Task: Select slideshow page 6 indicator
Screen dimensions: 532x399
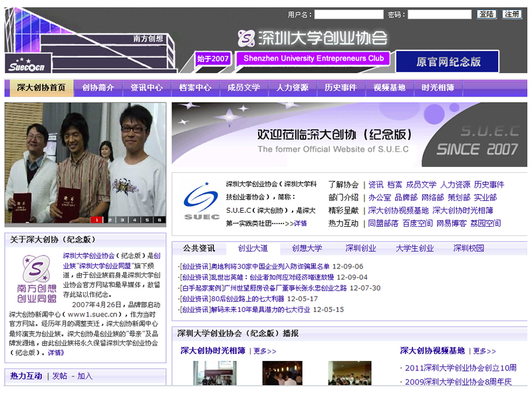Action: 160,220
